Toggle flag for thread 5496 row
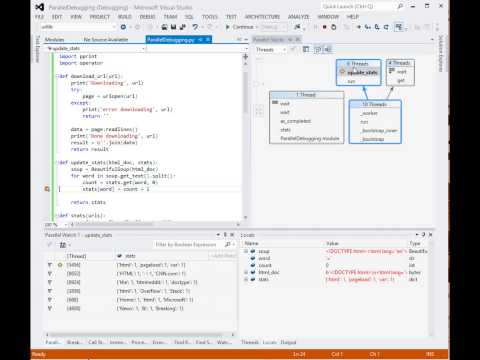Viewport: 480px width, 360px height. (50, 265)
